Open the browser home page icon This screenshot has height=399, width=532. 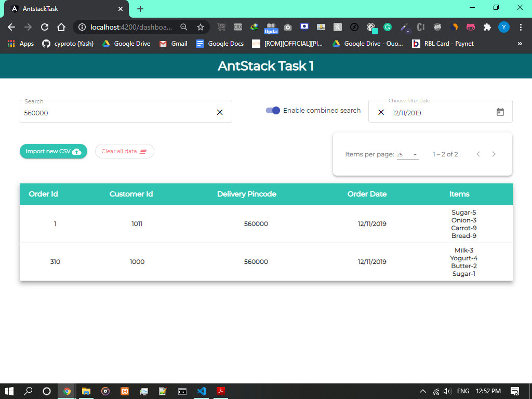pyautogui.click(x=61, y=27)
